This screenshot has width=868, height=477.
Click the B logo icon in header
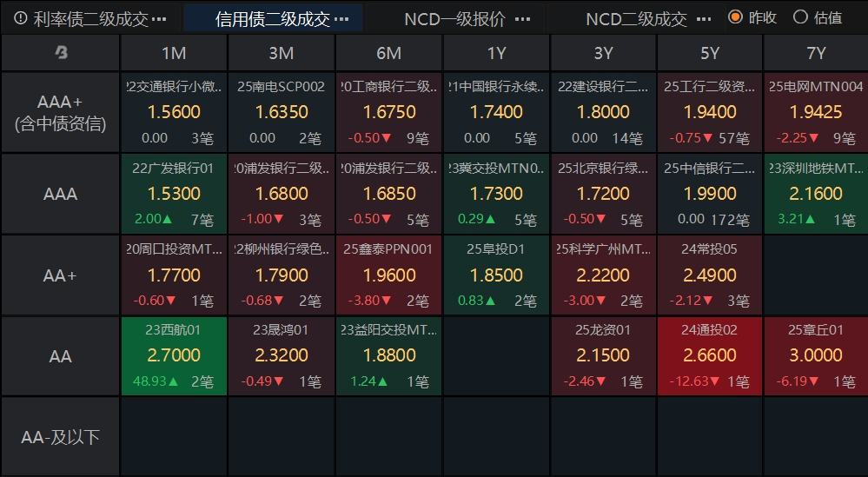61,53
